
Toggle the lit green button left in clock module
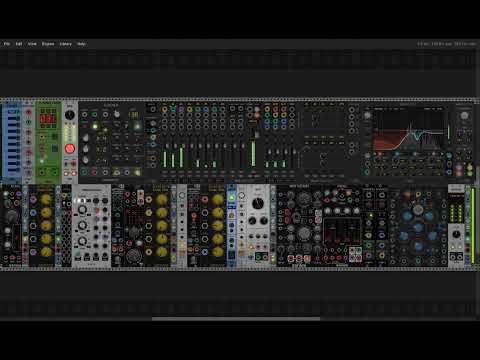95,126
